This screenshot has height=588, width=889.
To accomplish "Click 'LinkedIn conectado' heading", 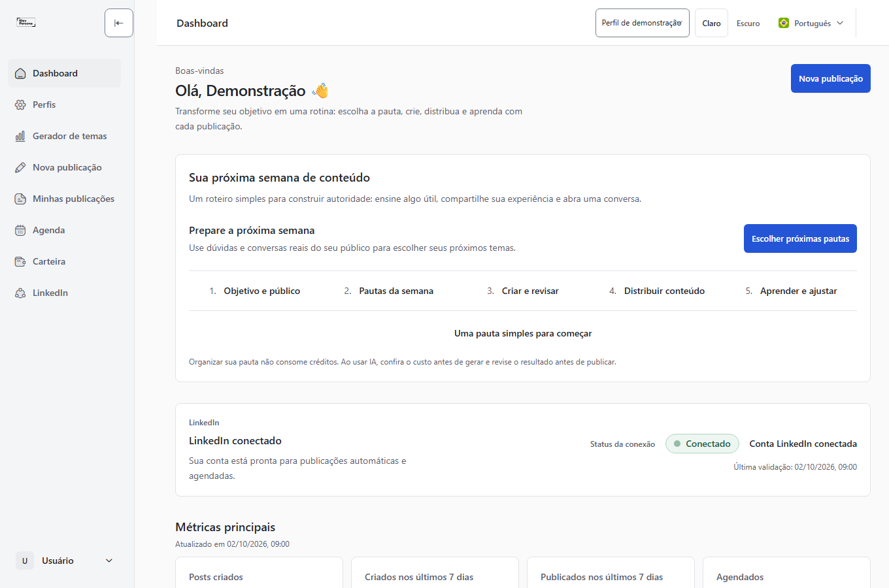I will [235, 441].
